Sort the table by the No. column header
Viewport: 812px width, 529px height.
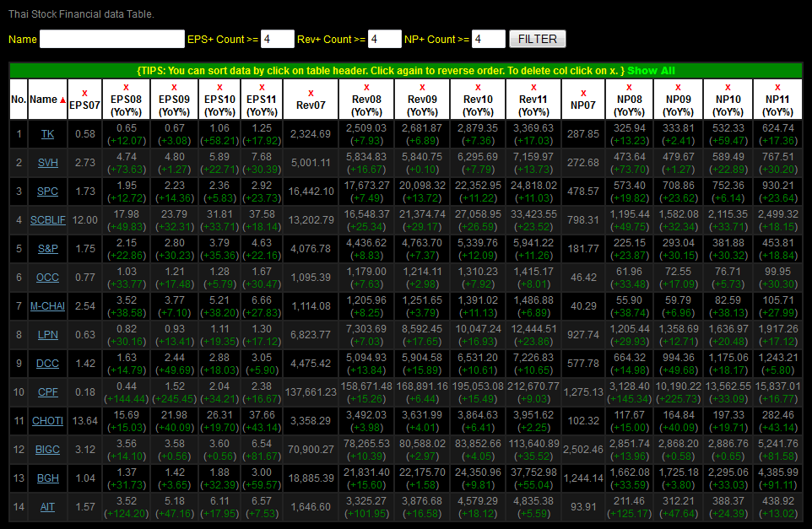pyautogui.click(x=19, y=100)
